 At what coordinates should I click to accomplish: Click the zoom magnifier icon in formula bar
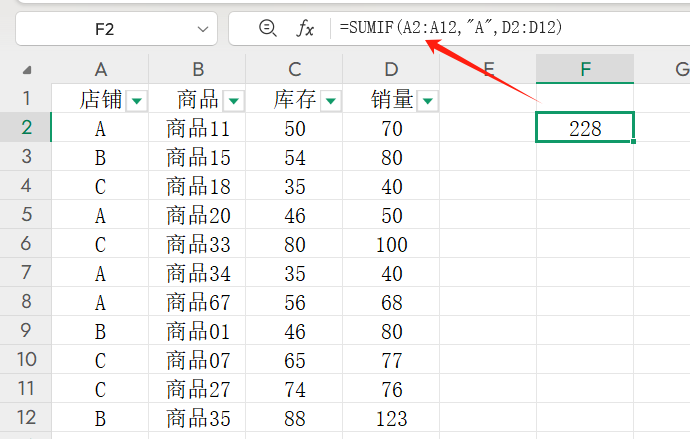coord(268,28)
